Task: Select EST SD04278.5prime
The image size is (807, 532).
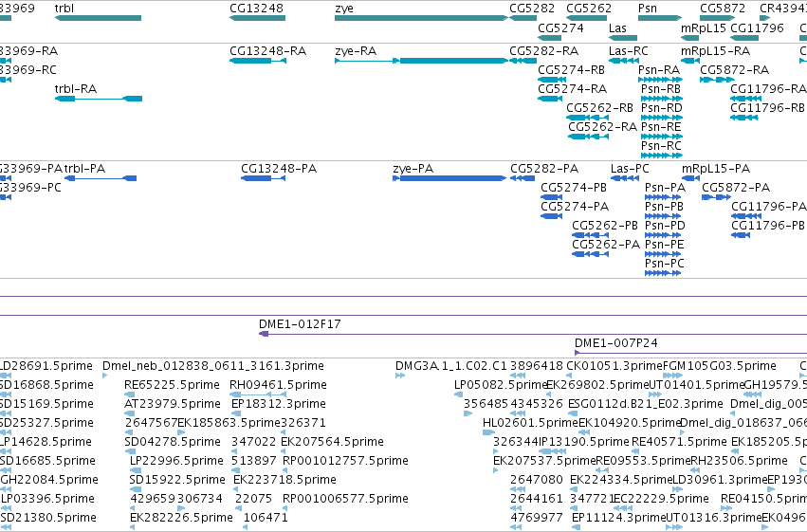Action: click(x=130, y=451)
